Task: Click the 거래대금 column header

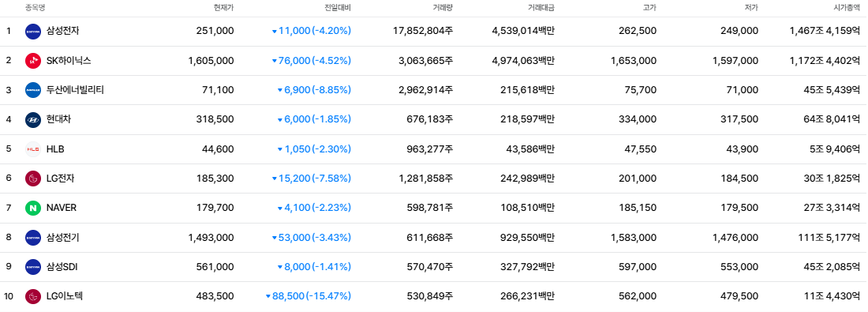Action: point(541,8)
